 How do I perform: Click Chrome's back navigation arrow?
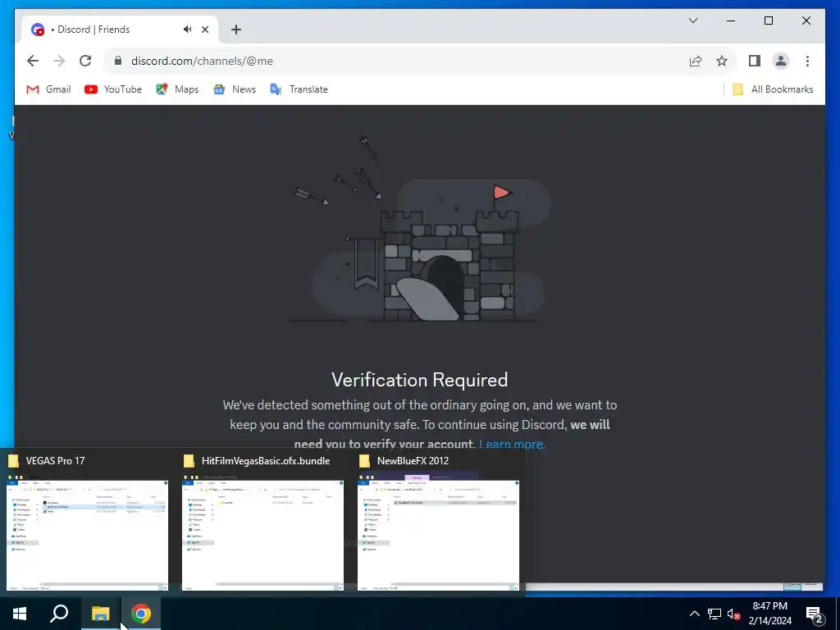pos(33,61)
